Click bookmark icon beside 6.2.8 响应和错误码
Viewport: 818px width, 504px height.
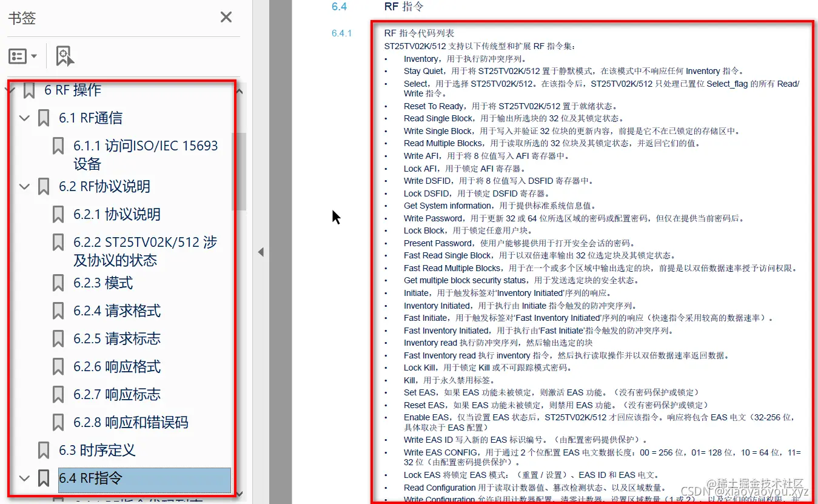pyautogui.click(x=58, y=423)
